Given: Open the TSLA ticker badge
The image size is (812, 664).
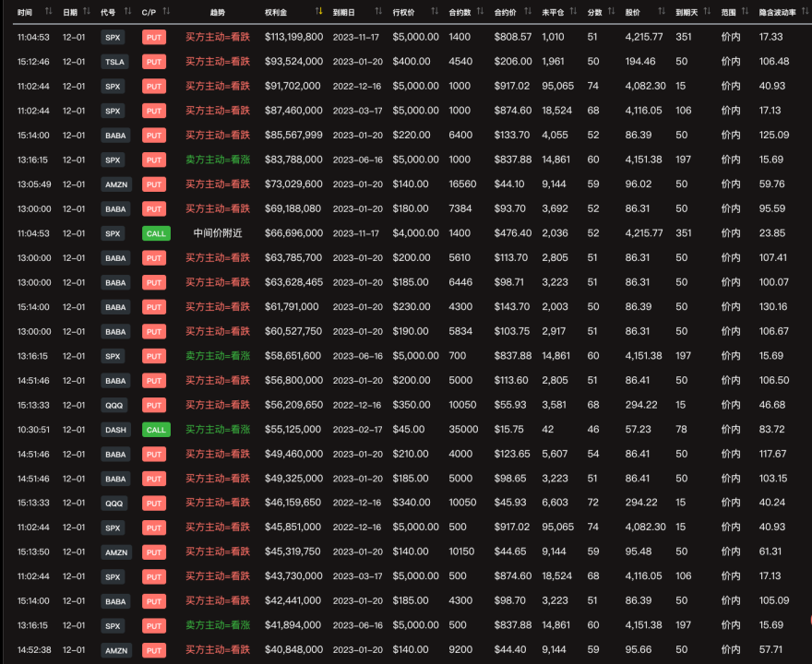Looking at the screenshot, I should (x=114, y=62).
